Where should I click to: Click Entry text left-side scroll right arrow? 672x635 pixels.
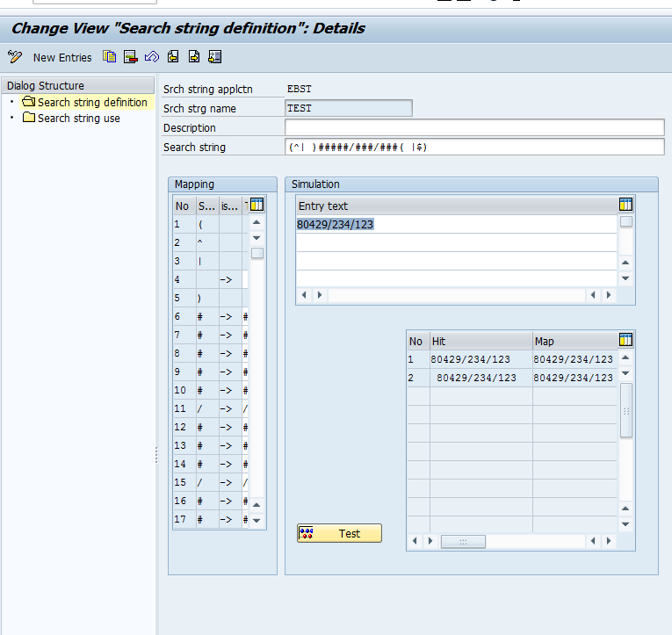[320, 295]
